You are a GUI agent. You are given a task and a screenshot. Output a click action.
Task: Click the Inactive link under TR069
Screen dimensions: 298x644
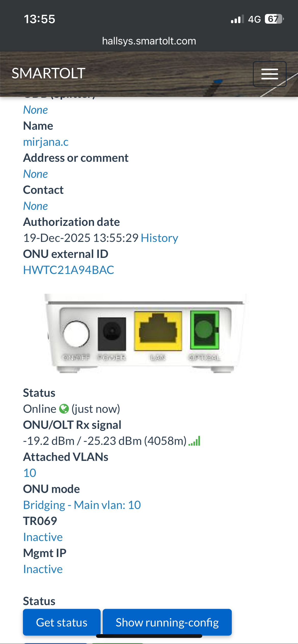[43, 537]
